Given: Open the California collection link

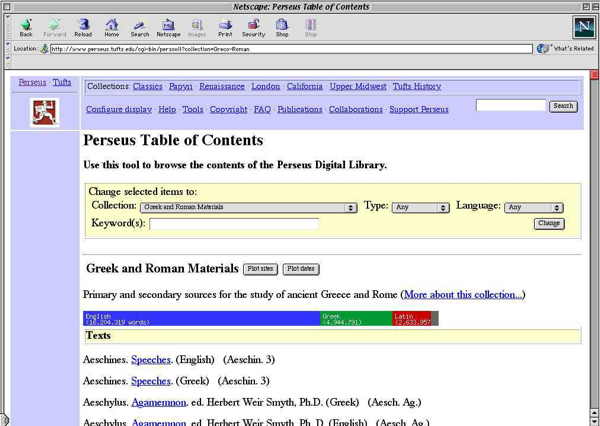Looking at the screenshot, I should point(305,87).
